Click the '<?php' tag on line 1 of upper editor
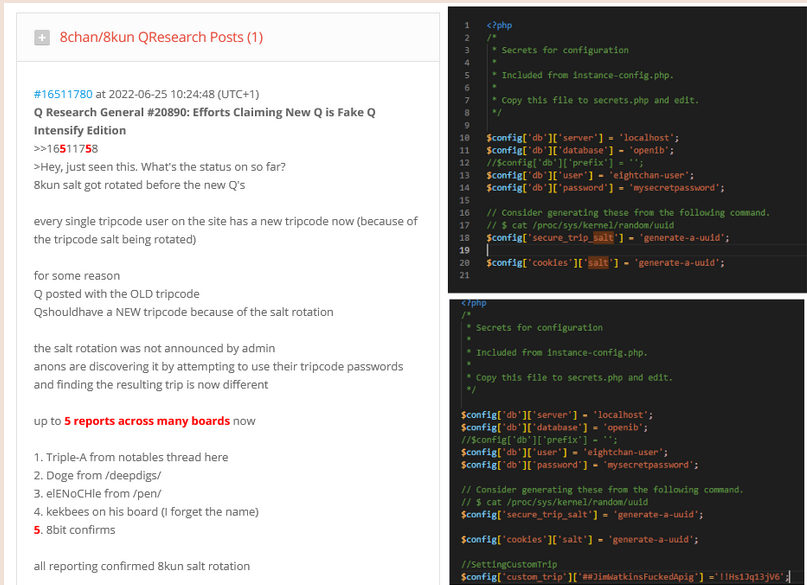This screenshot has width=807, height=585. pyautogui.click(x=499, y=25)
